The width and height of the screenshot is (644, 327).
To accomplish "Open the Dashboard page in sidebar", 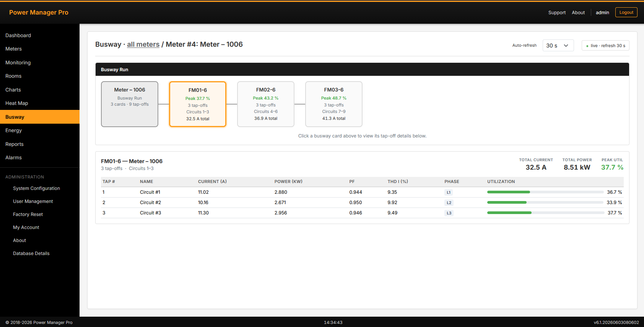I will (x=40, y=35).
